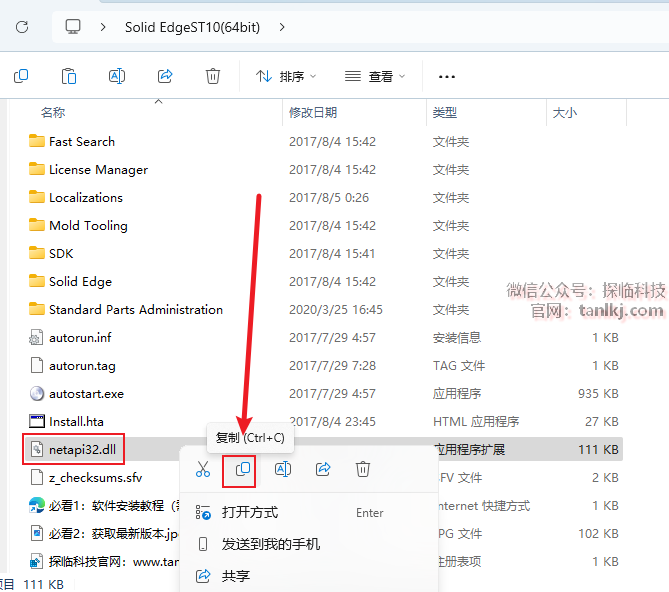Click the Copy icon in top toolbar
This screenshot has width=669, height=592.
tap(21, 76)
